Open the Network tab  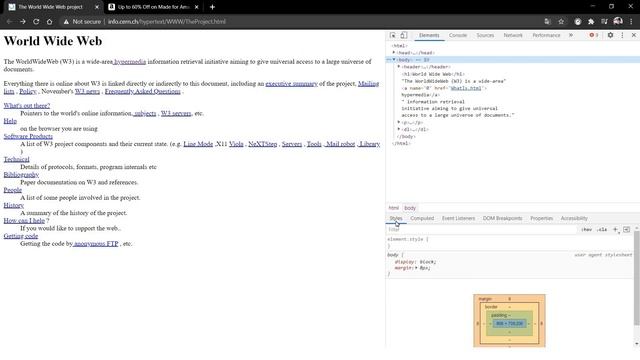[513, 35]
